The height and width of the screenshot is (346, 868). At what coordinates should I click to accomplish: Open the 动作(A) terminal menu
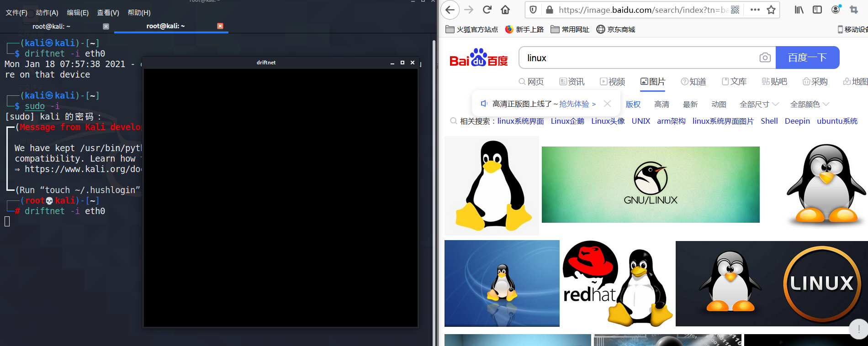click(x=47, y=13)
